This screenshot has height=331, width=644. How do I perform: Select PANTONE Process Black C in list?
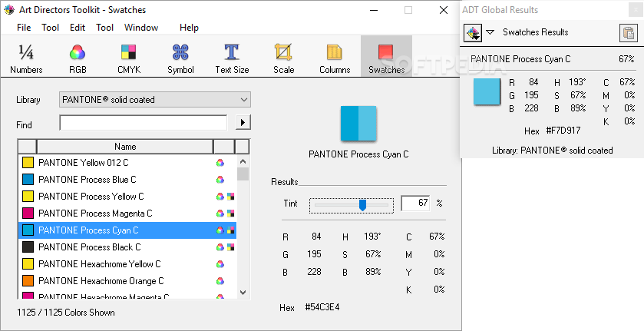[127, 247]
